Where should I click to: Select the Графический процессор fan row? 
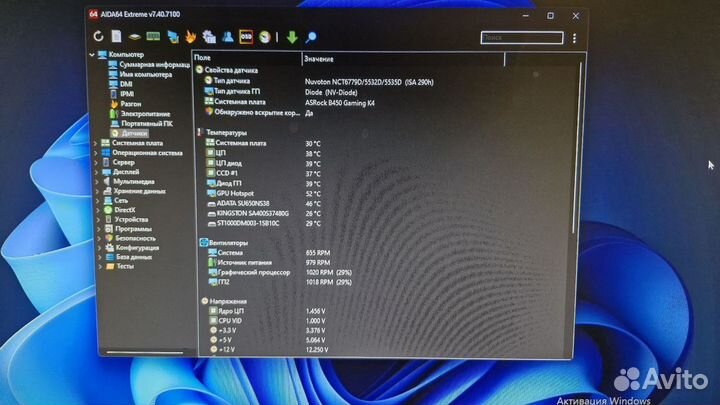[x=280, y=272]
